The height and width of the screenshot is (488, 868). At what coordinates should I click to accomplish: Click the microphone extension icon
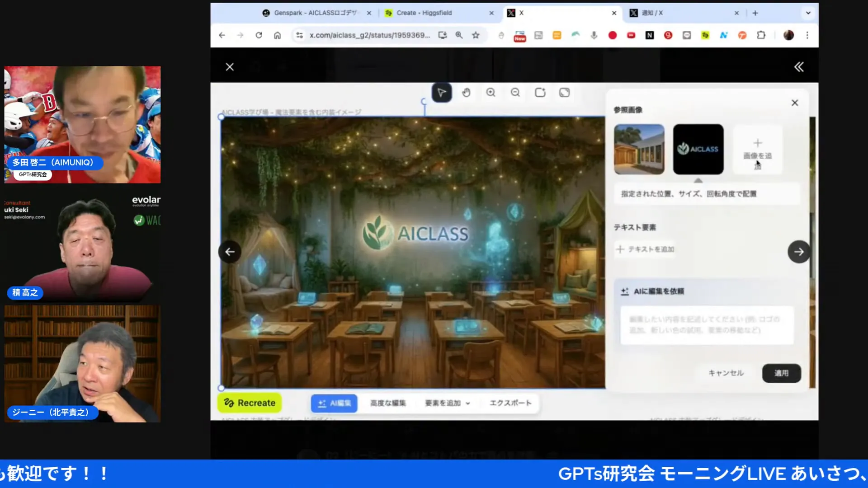tap(594, 35)
